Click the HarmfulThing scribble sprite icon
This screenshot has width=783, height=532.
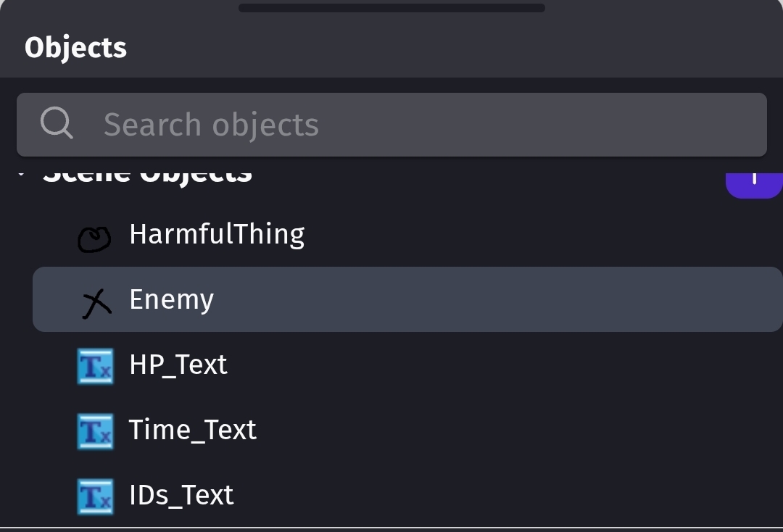(94, 238)
